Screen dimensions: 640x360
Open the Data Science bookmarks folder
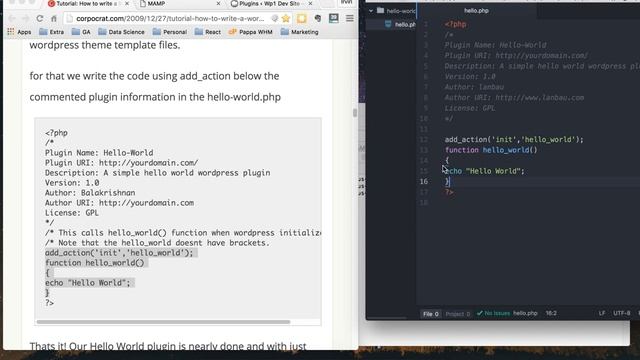(x=121, y=32)
